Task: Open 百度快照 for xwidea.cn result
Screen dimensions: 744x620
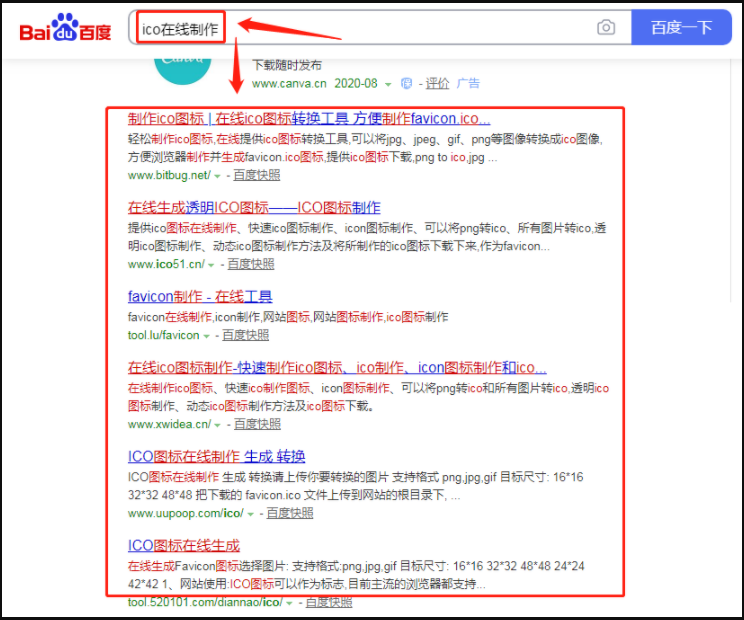Action: [x=257, y=424]
